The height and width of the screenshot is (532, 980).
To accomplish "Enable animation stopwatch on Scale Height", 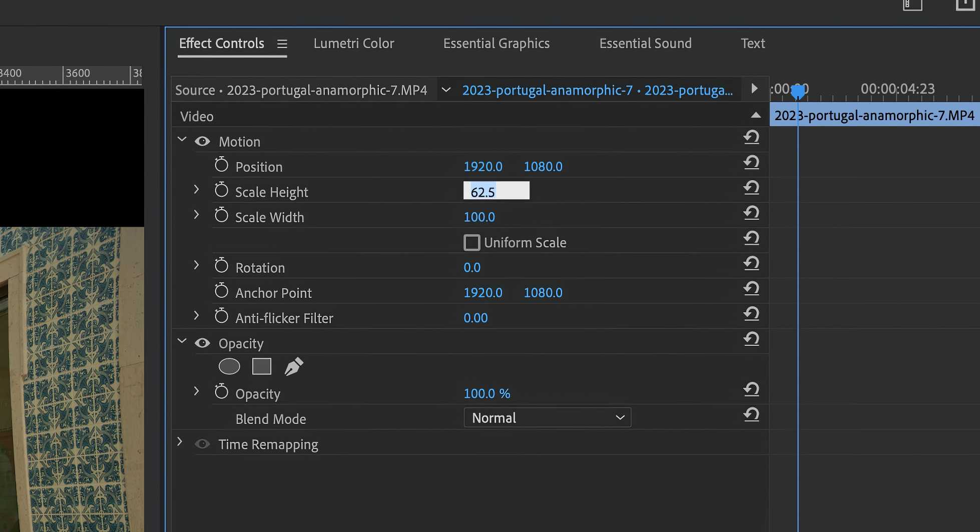I will pyautogui.click(x=221, y=190).
